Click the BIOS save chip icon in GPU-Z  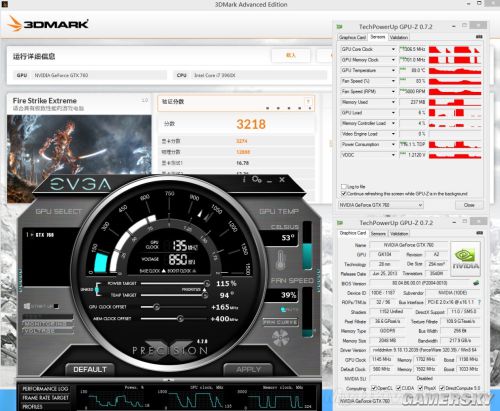tap(476, 283)
